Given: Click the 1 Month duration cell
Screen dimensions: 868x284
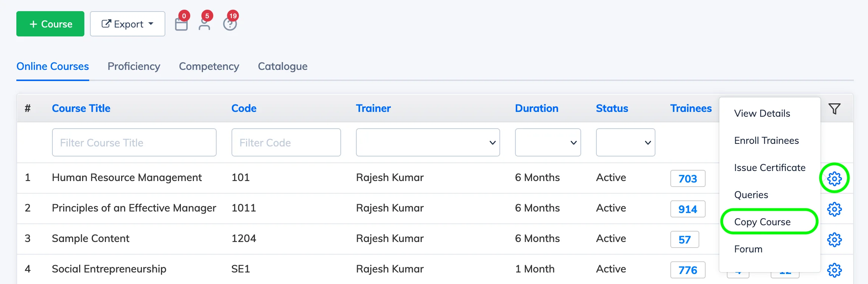Looking at the screenshot, I should [535, 269].
